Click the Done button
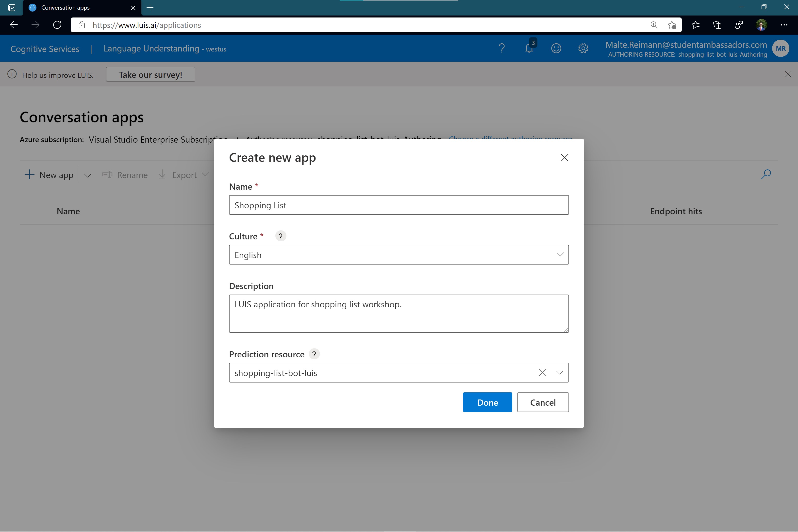798x532 pixels. (x=487, y=402)
